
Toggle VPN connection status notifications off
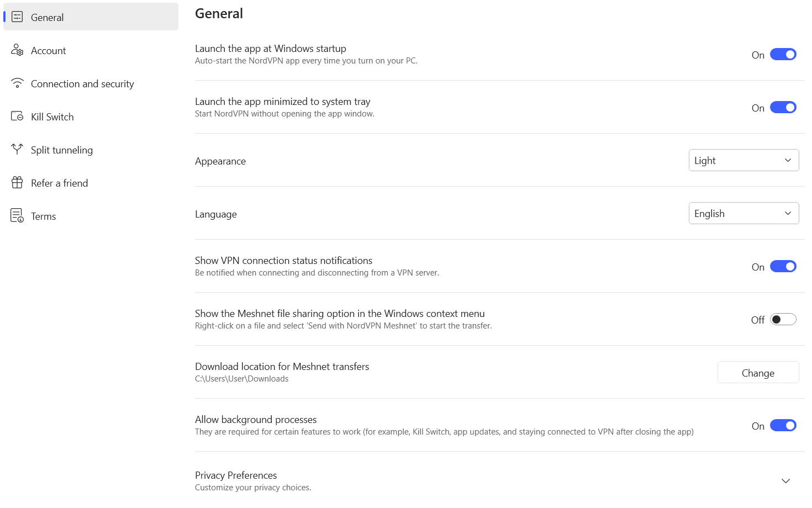[x=783, y=266]
